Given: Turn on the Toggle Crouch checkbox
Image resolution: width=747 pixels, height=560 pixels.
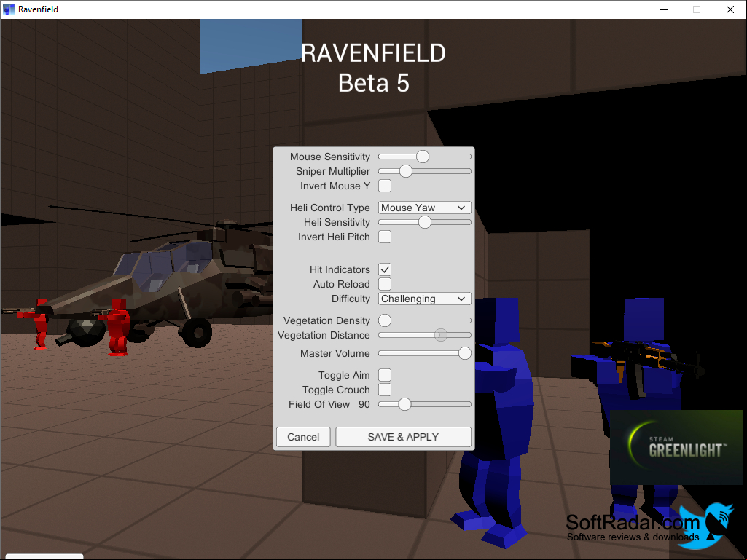Looking at the screenshot, I should (x=385, y=390).
